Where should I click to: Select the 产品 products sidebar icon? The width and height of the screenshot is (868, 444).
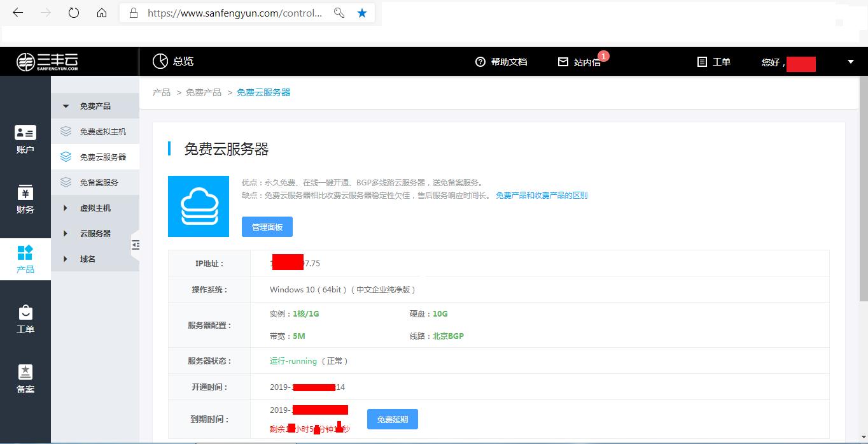pos(25,259)
